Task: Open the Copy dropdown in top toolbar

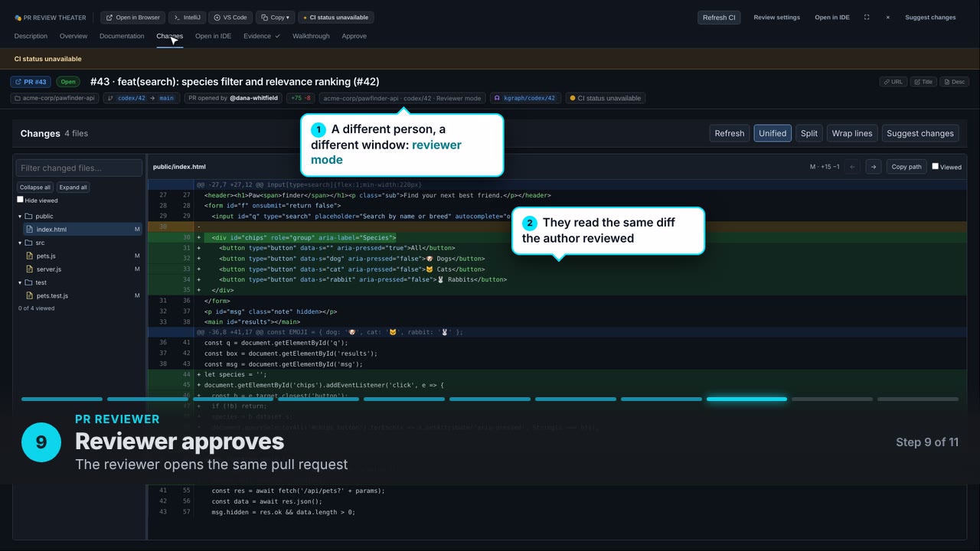Action: tap(275, 18)
